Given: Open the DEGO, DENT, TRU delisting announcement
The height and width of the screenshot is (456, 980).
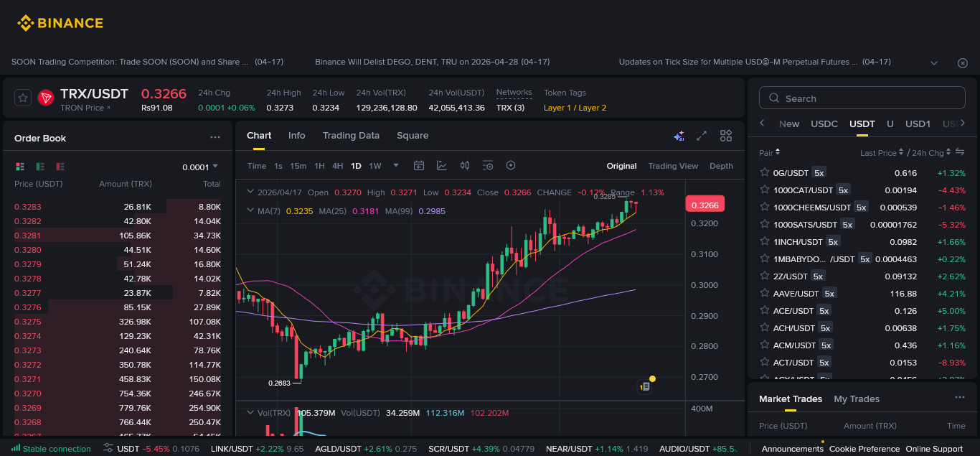Looking at the screenshot, I should 433,62.
